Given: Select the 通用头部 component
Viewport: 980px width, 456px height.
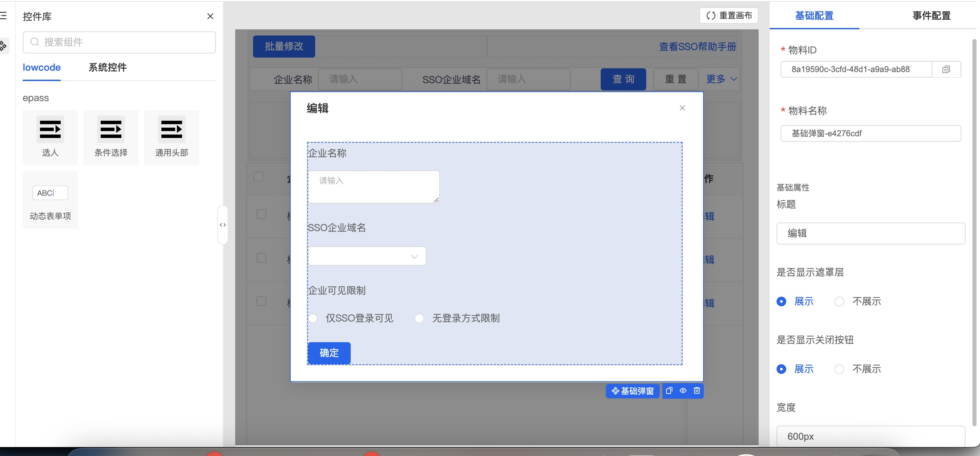Looking at the screenshot, I should point(172,137).
